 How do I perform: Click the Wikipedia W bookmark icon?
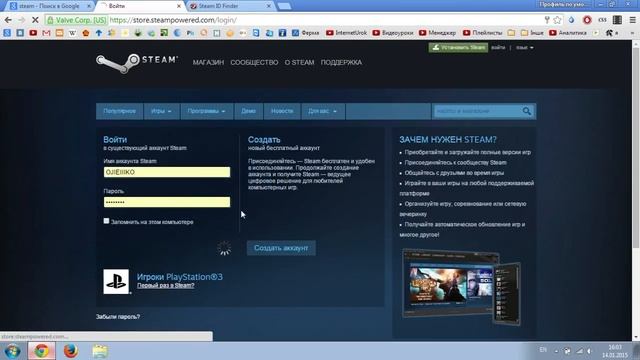coord(72,33)
